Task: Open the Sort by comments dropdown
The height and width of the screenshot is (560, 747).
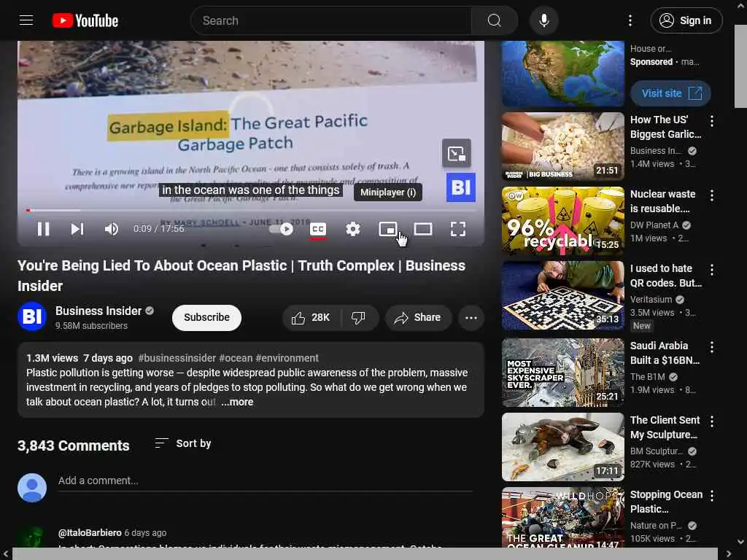Action: pos(183,443)
